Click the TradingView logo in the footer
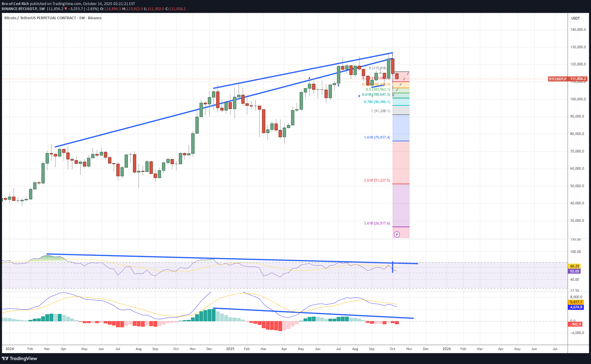 coord(20,358)
